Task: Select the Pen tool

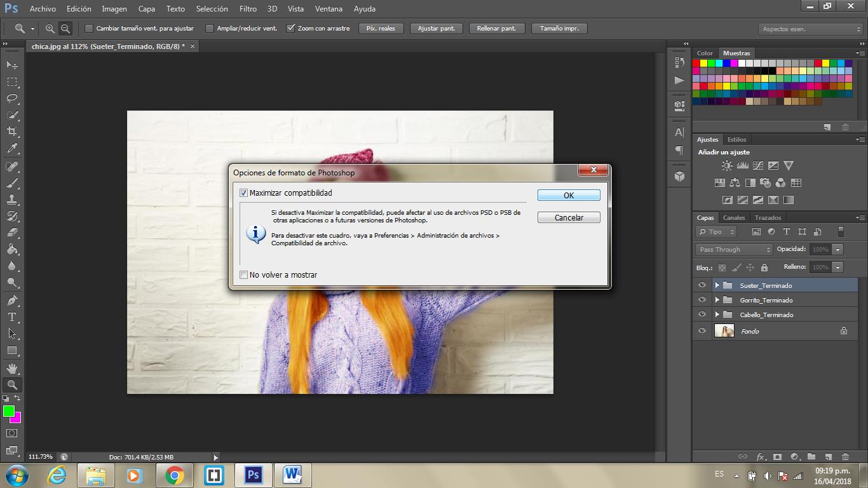Action: 12,301
